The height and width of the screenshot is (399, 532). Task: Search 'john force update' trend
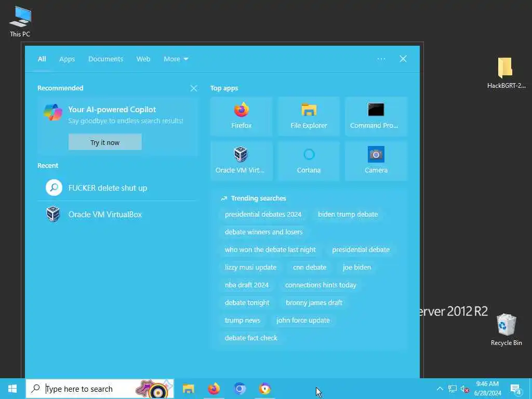303,320
